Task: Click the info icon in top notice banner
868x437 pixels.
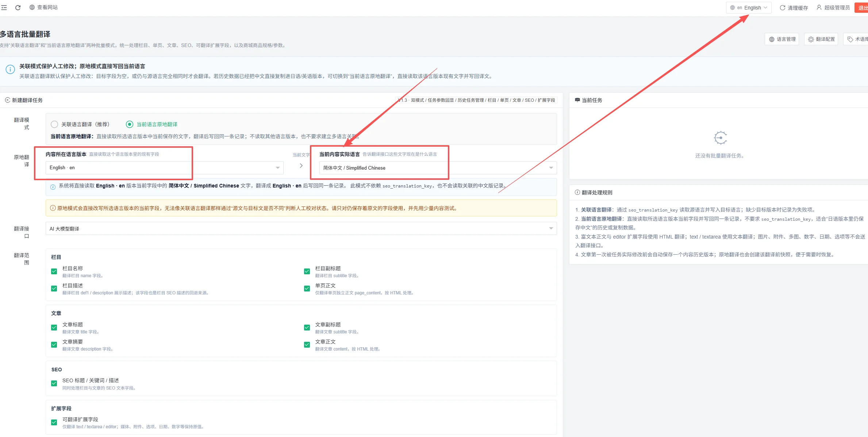Action: pos(10,69)
